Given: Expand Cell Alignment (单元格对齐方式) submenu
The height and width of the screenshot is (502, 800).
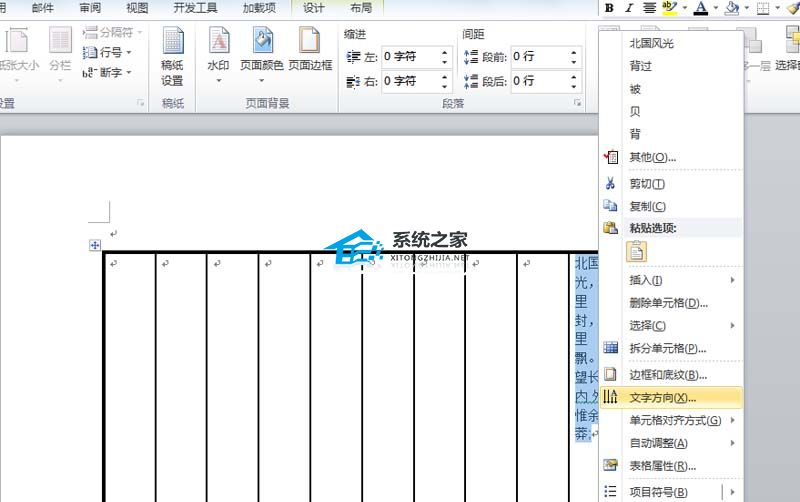Looking at the screenshot, I should [671, 420].
